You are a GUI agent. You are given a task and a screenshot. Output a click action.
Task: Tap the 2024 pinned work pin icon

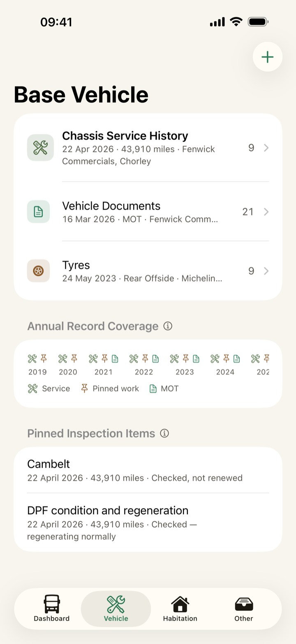click(x=226, y=359)
